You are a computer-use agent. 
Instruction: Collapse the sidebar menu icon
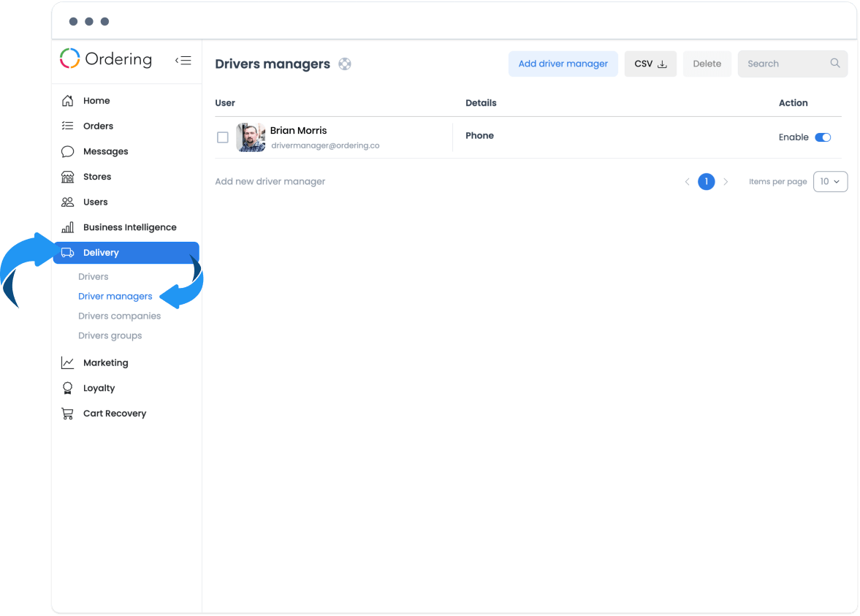tap(183, 61)
